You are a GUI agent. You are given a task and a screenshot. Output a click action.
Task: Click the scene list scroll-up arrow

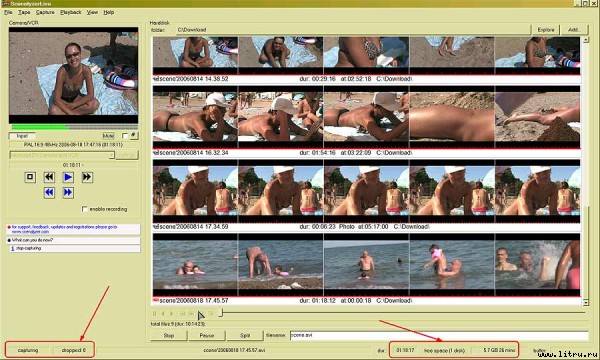click(585, 39)
